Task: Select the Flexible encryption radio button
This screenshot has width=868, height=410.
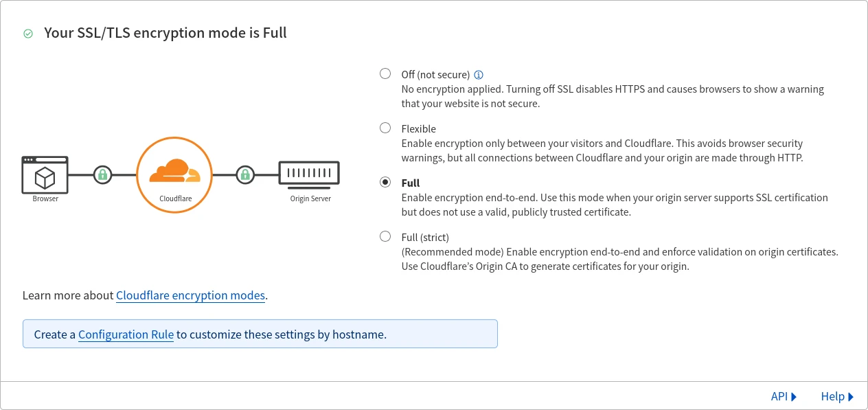Action: [x=385, y=128]
